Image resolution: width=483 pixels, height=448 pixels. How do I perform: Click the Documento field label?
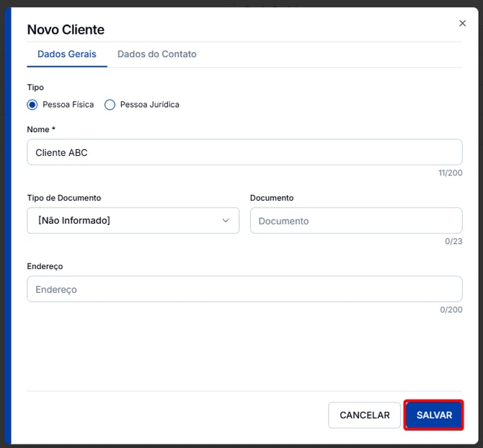click(x=272, y=198)
